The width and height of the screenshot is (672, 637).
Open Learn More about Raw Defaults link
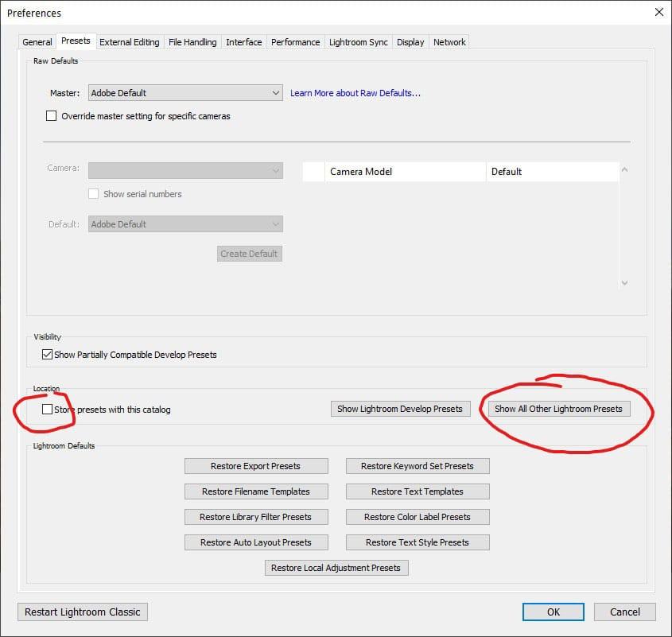tap(355, 93)
